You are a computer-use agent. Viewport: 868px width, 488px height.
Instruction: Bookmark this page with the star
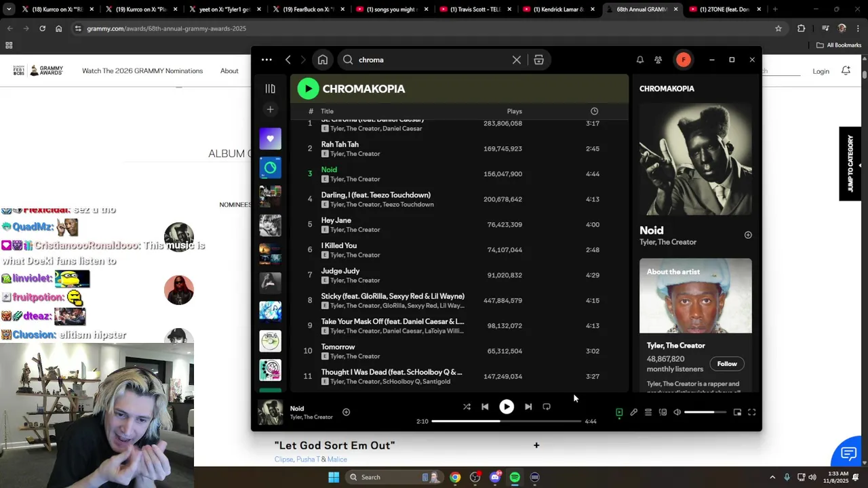(x=778, y=28)
